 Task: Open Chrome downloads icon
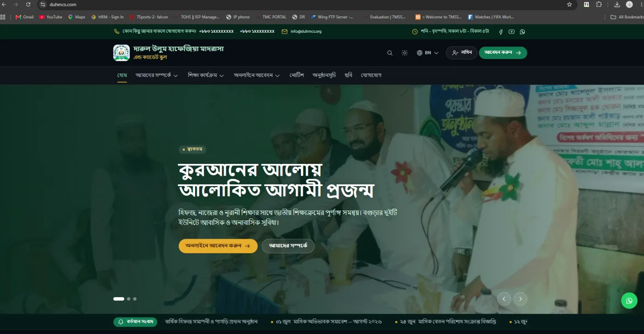coord(617,5)
